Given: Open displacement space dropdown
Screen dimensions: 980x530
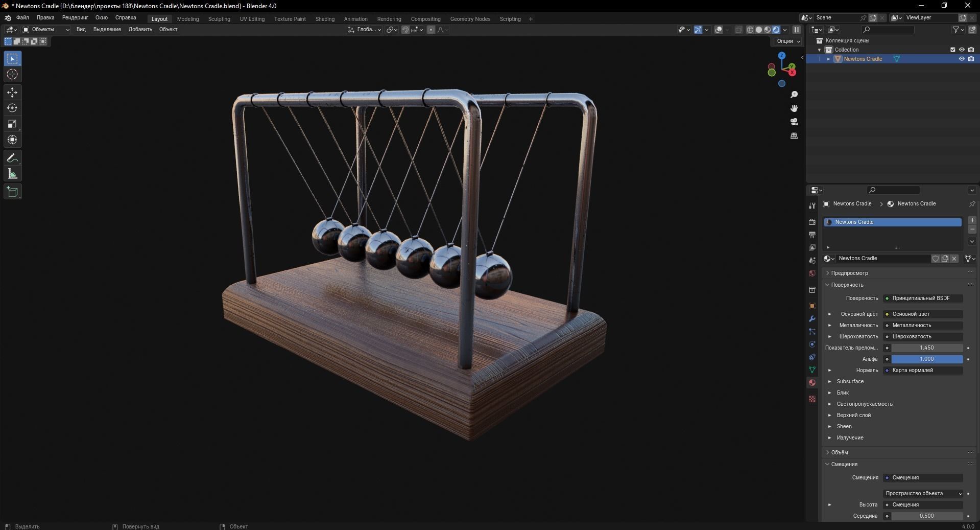Looking at the screenshot, I should pyautogui.click(x=923, y=493).
